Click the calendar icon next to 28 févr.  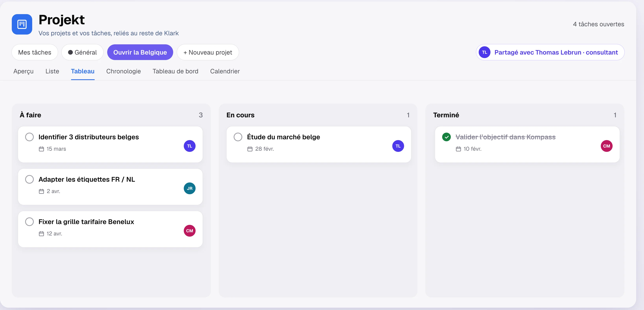[x=250, y=149]
